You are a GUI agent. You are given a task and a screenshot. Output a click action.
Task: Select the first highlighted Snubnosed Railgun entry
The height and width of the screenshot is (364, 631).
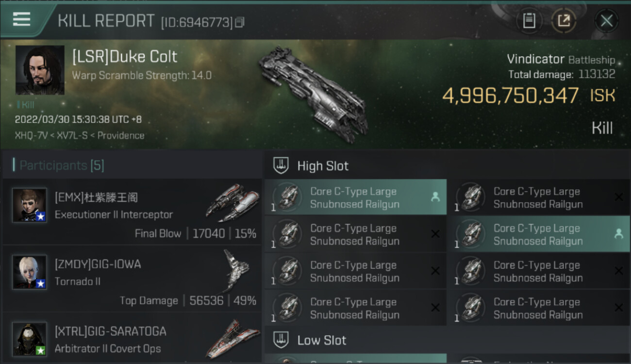(x=355, y=198)
